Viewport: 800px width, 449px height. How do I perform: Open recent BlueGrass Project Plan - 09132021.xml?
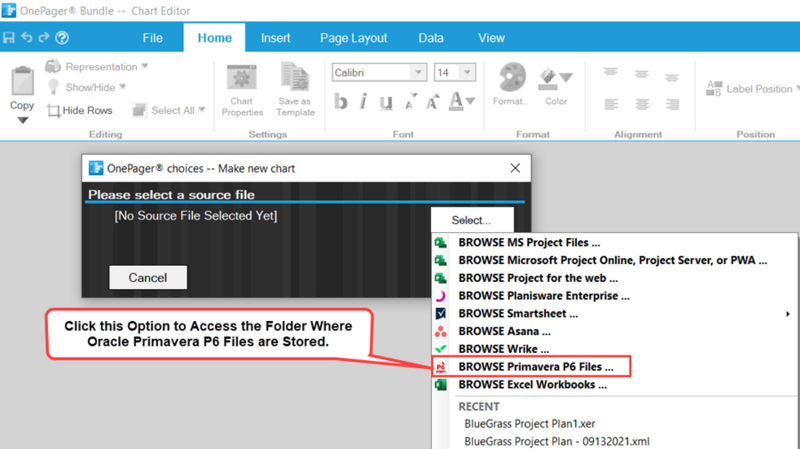557,441
